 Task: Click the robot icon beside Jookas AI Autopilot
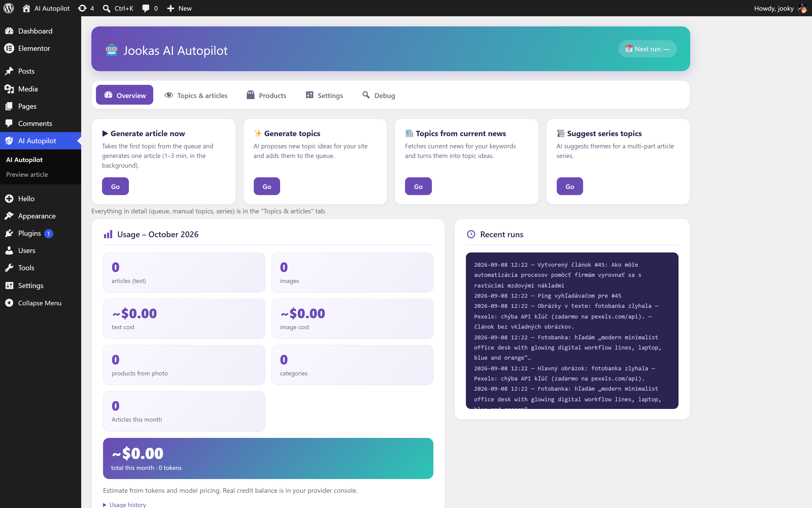[x=111, y=50]
